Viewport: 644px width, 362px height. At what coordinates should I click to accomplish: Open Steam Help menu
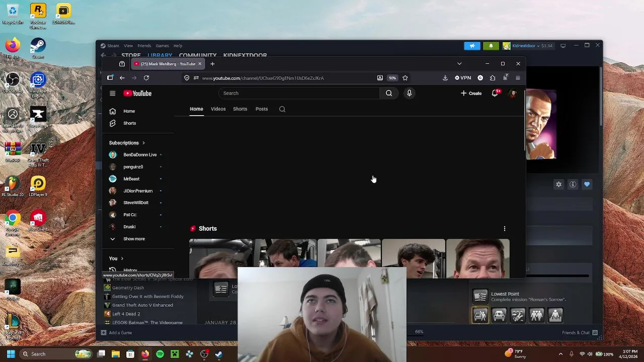click(178, 46)
